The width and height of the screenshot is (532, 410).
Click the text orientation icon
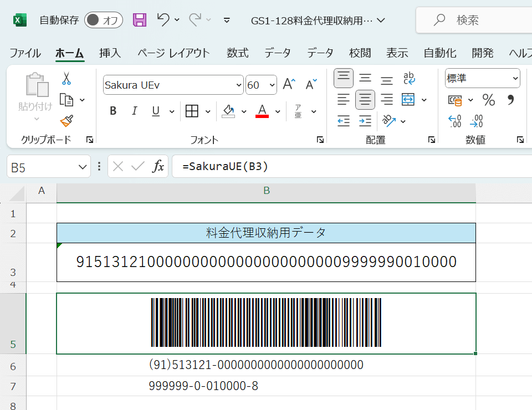[x=389, y=121]
